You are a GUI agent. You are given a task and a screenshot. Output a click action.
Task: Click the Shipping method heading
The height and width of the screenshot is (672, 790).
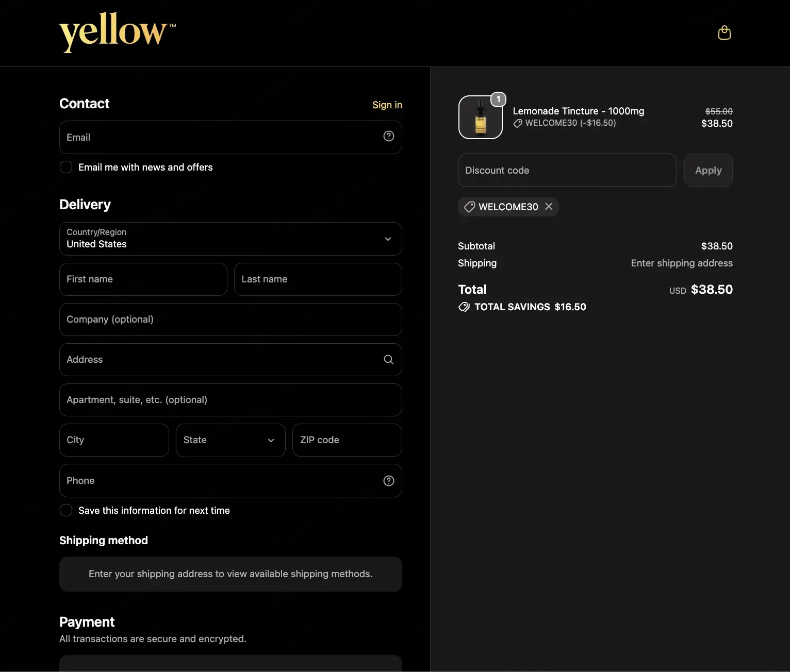point(104,541)
